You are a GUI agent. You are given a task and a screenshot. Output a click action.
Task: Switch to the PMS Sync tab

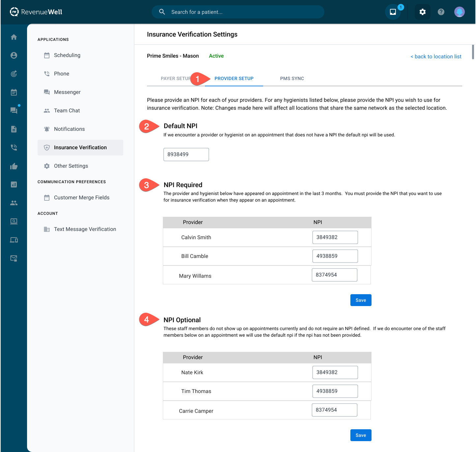click(x=292, y=78)
